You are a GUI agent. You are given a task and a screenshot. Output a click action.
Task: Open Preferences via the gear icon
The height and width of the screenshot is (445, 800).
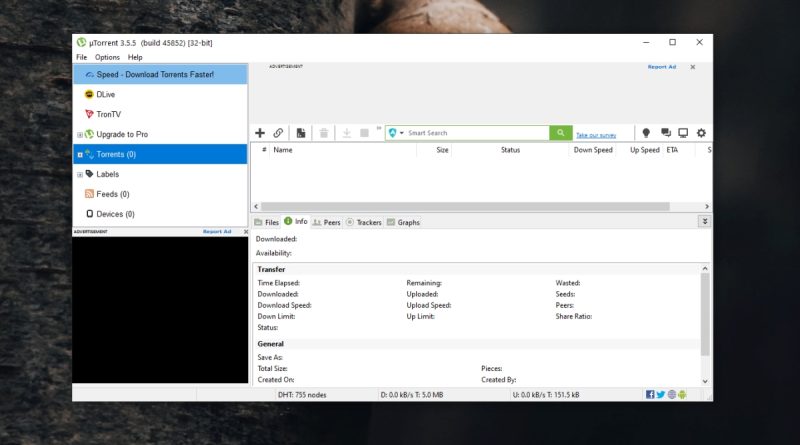702,133
